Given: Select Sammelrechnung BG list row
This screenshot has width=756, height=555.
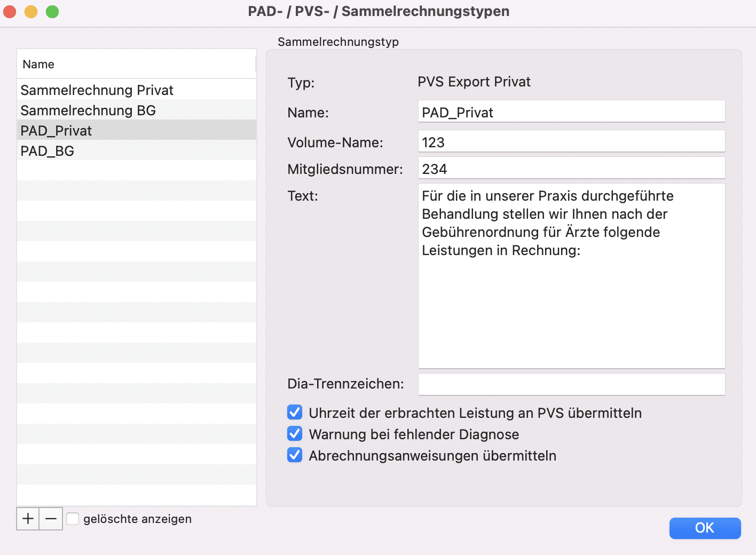Looking at the screenshot, I should pos(137,110).
